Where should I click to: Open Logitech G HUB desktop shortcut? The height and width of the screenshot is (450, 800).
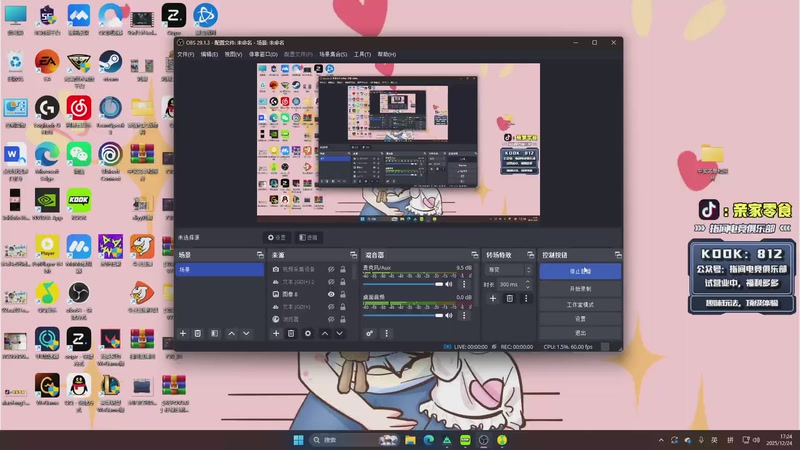(x=47, y=115)
